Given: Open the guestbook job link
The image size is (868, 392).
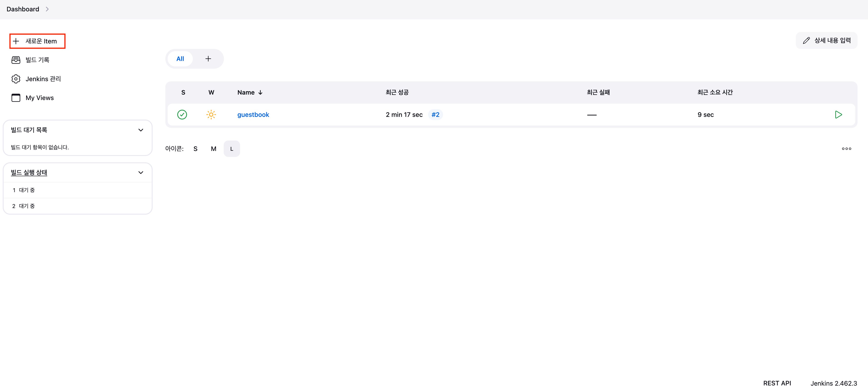Looking at the screenshot, I should coord(253,115).
